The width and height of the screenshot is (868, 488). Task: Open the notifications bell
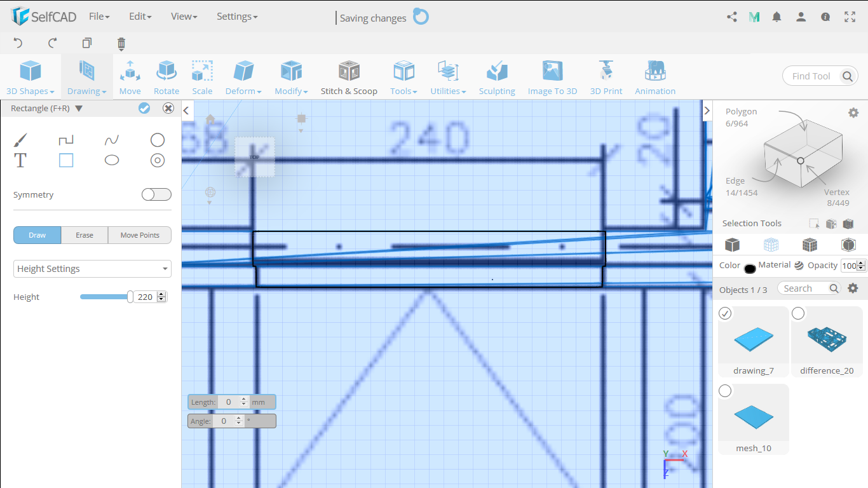pos(776,17)
